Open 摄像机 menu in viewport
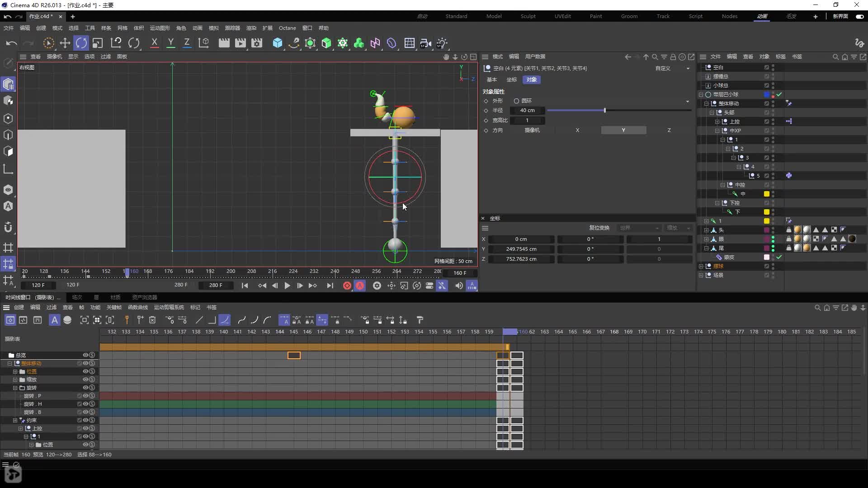Viewport: 868px width, 488px height. click(x=54, y=56)
